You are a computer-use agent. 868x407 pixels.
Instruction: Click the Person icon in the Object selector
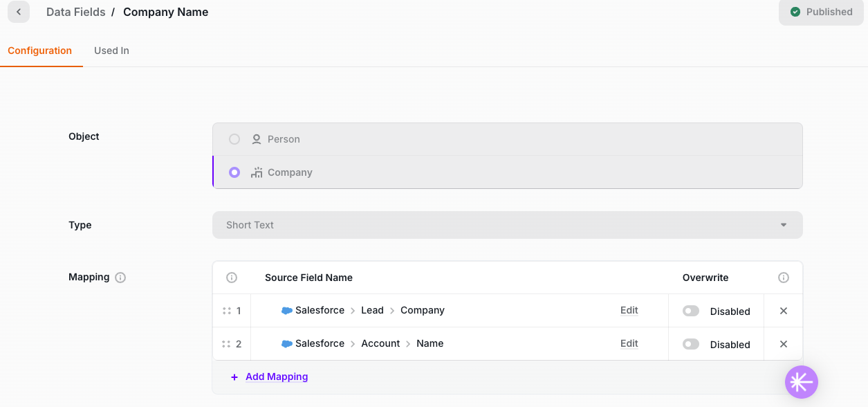tap(257, 139)
